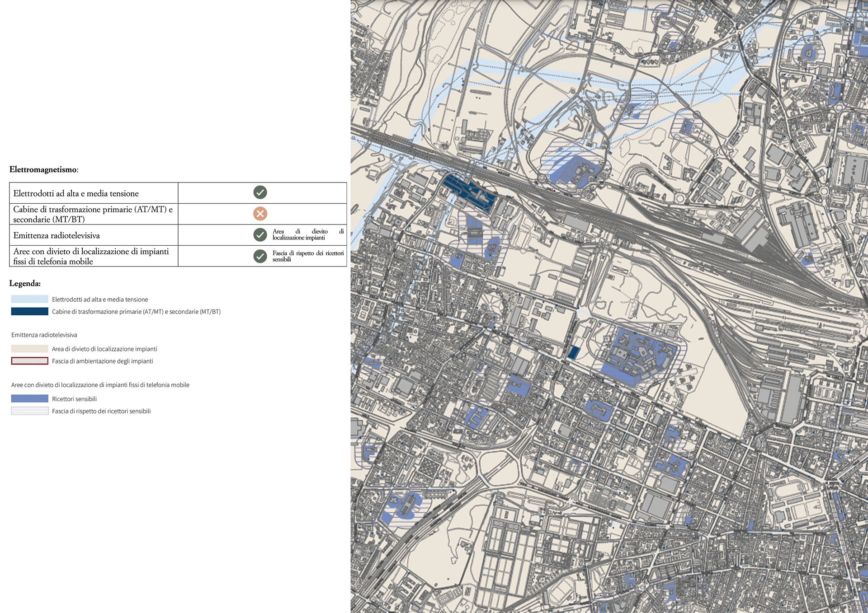Select the blue Ricettori sensibili legend swatch
The width and height of the screenshot is (868, 613).
(x=30, y=398)
